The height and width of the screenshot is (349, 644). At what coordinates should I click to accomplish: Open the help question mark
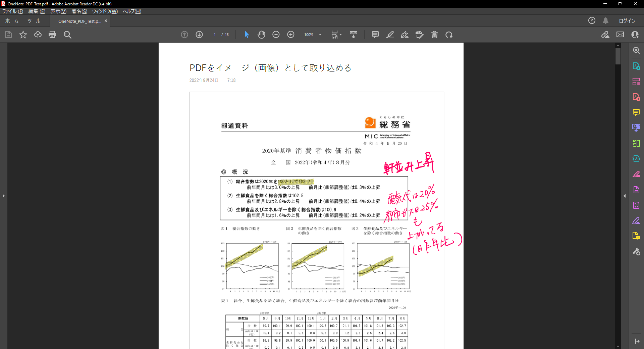pyautogui.click(x=591, y=20)
